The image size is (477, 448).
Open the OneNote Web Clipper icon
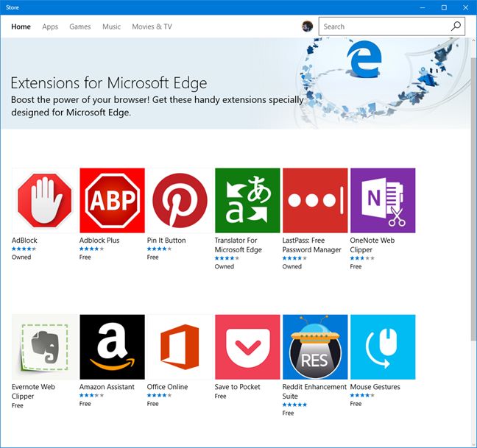(x=383, y=200)
